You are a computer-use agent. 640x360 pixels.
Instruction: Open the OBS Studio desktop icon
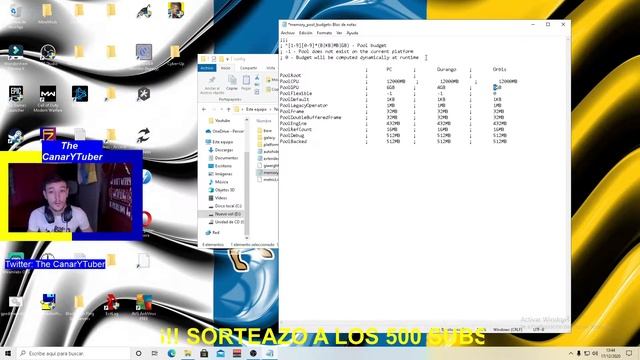coord(48,54)
